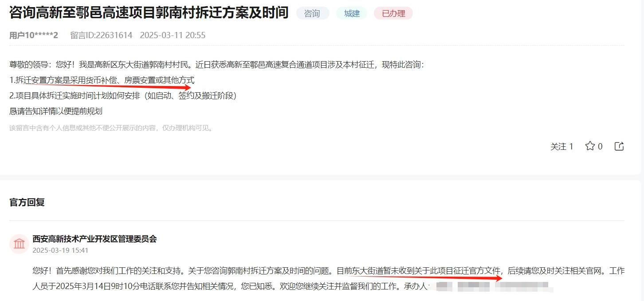
Task: Select the 咨询 tag
Action: (x=312, y=14)
